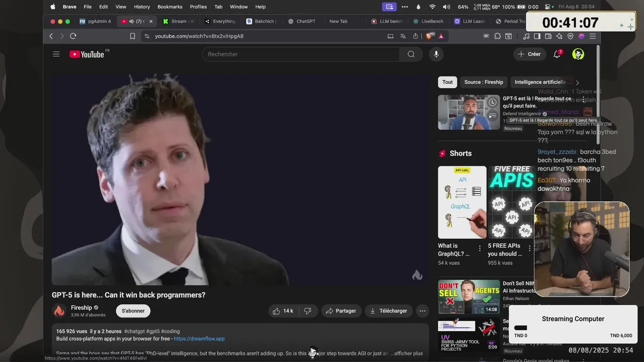This screenshot has height=362, width=644.
Task: Click the Fireship channel name
Action: [82, 308]
